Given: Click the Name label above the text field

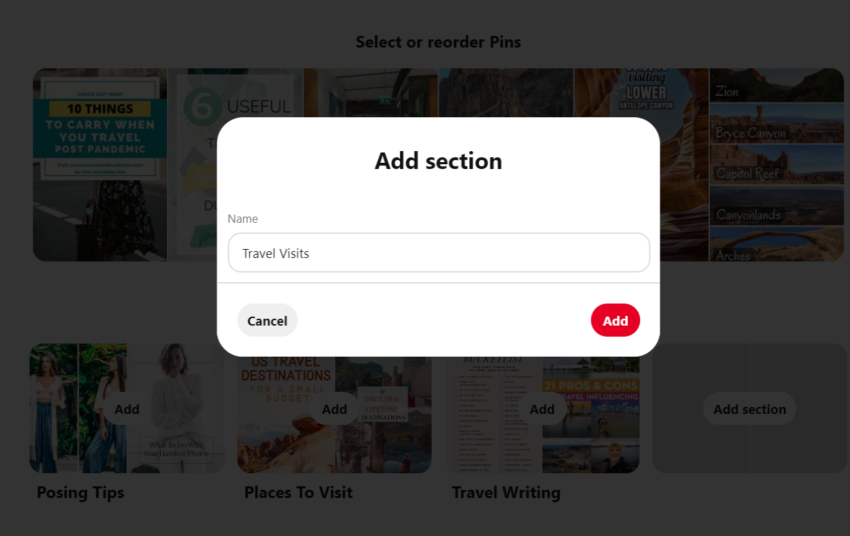Looking at the screenshot, I should [x=243, y=218].
